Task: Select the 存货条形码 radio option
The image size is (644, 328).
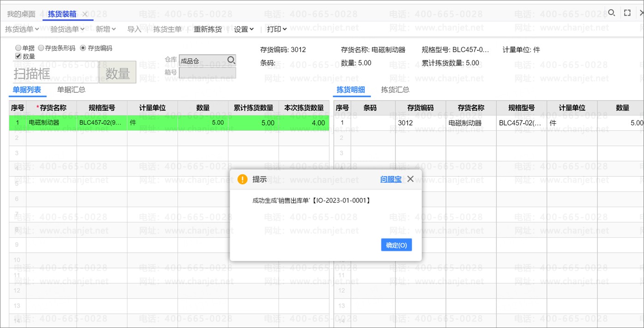Action: click(x=41, y=48)
